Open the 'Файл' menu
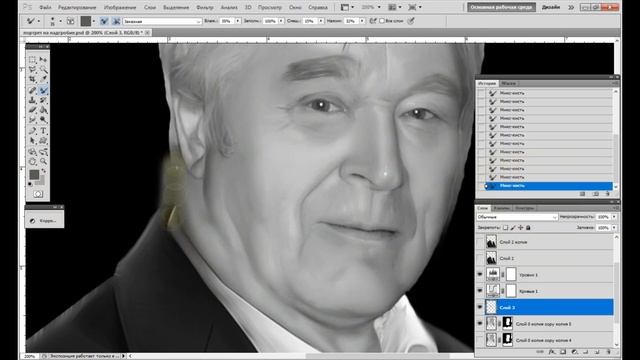 [x=45, y=7]
